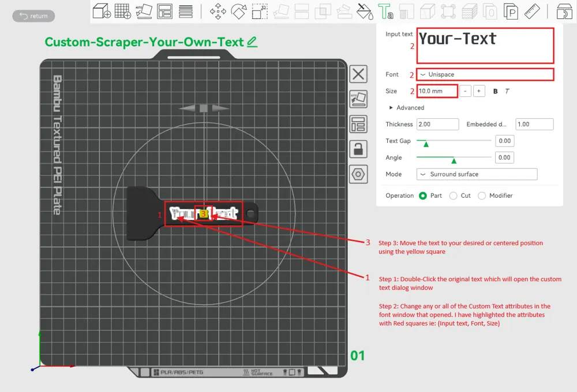Open the Assembly view icon
The width and height of the screenshot is (577, 392).
564,11
